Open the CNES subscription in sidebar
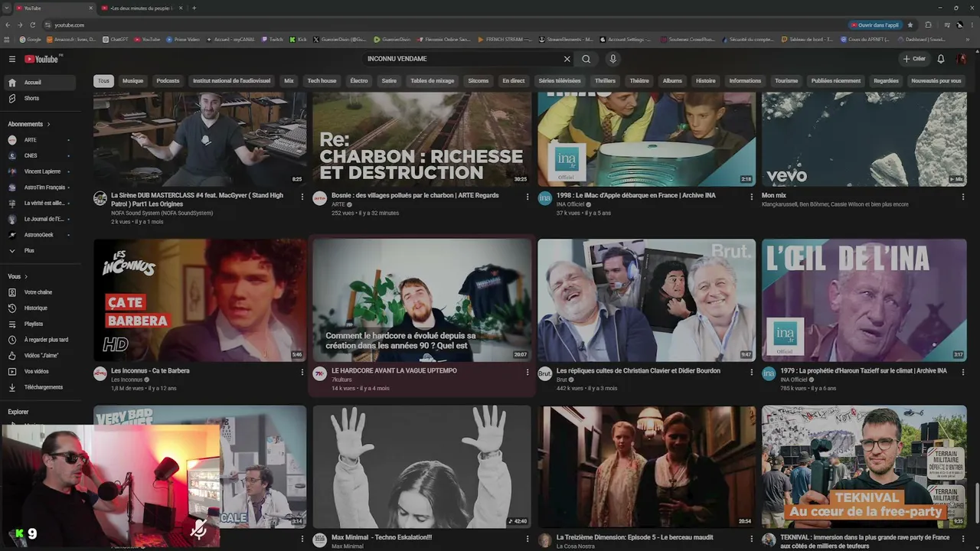The image size is (980, 551). click(x=41, y=156)
